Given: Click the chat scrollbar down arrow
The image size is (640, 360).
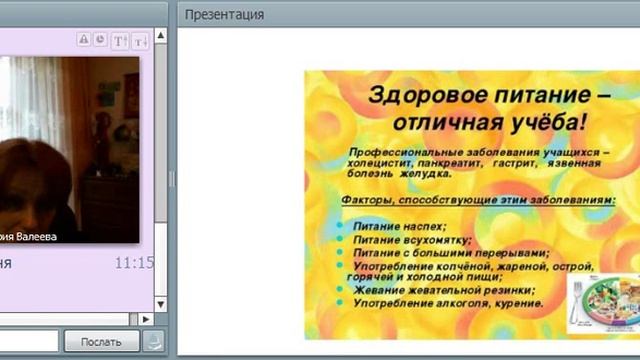Looking at the screenshot, I should click(x=161, y=304).
